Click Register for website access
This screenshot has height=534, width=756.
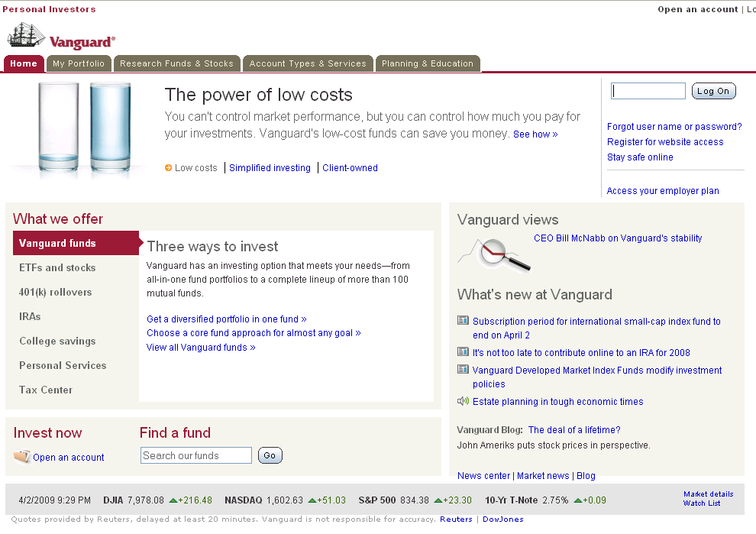point(665,142)
